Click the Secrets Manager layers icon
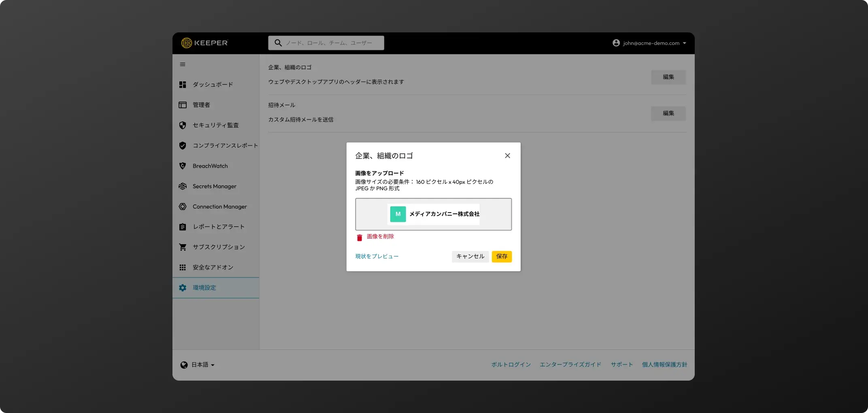868x413 pixels. pos(183,186)
